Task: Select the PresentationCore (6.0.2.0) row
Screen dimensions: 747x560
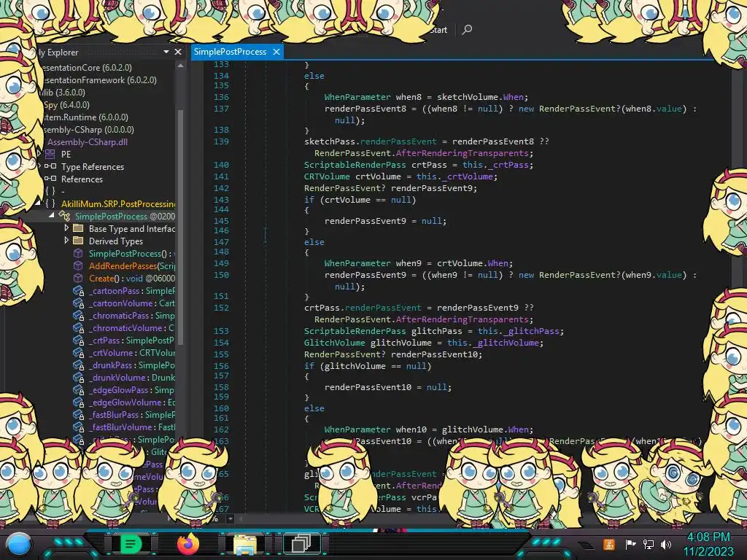Action: 87,68
